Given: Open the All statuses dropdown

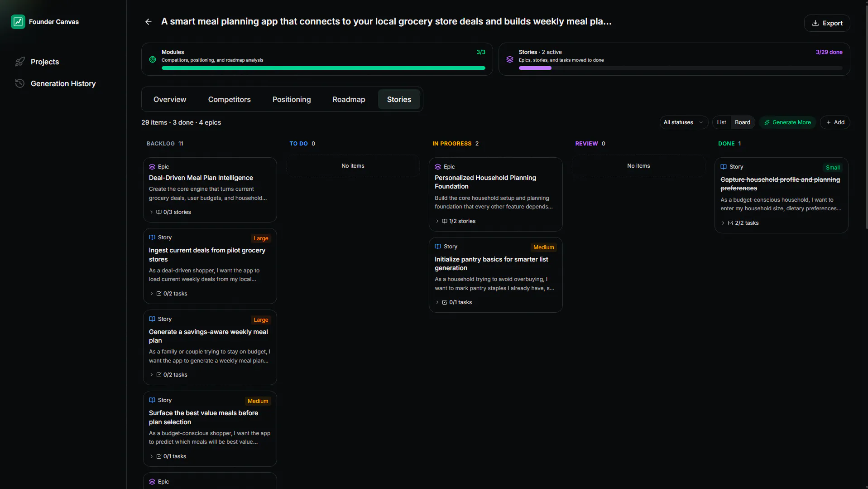Looking at the screenshot, I should 683,122.
